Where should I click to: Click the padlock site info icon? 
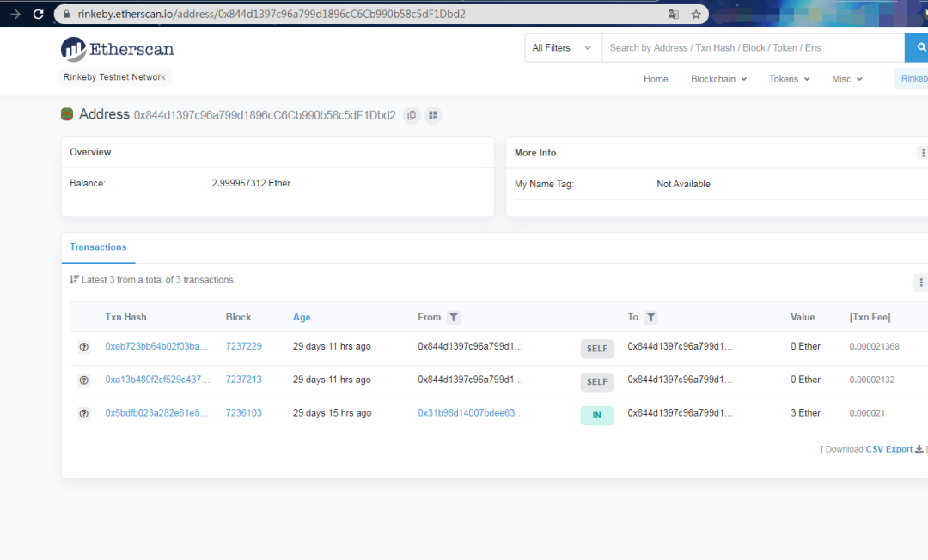click(x=67, y=15)
